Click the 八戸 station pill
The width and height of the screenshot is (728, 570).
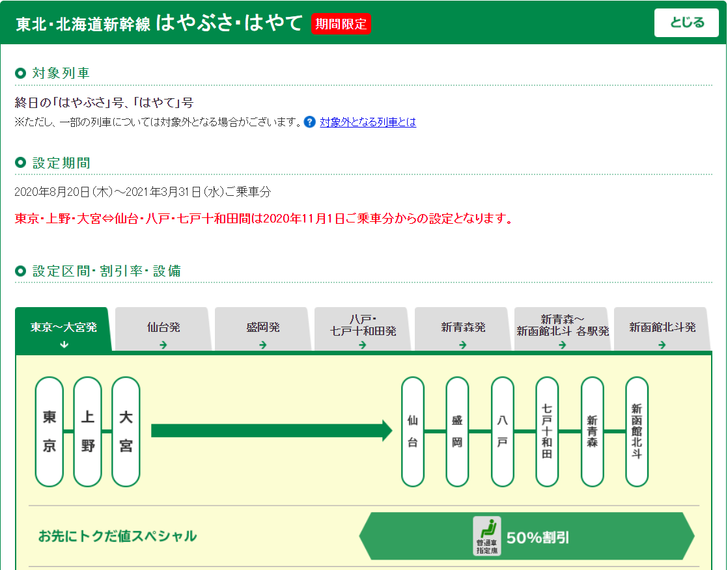point(502,431)
